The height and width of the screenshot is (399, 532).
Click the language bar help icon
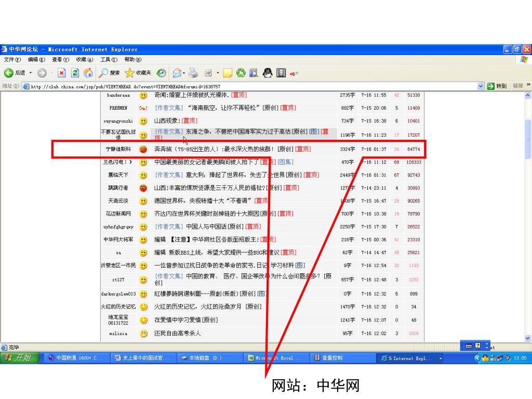(478, 345)
